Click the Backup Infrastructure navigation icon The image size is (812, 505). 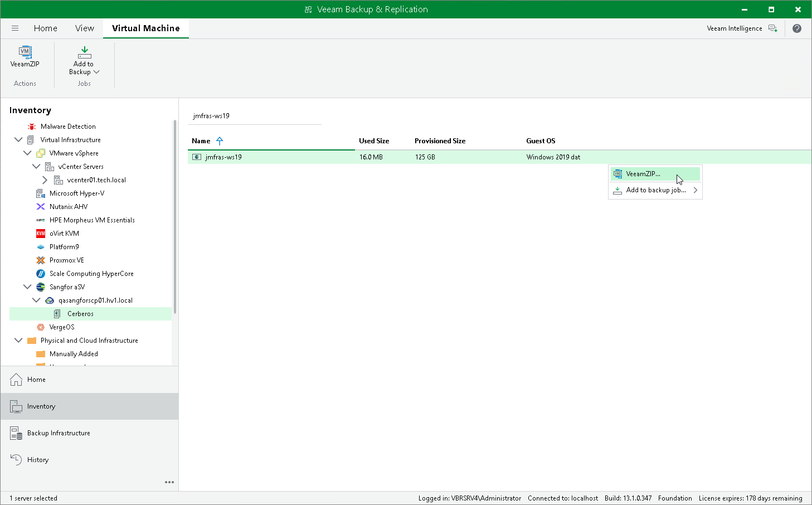click(16, 433)
